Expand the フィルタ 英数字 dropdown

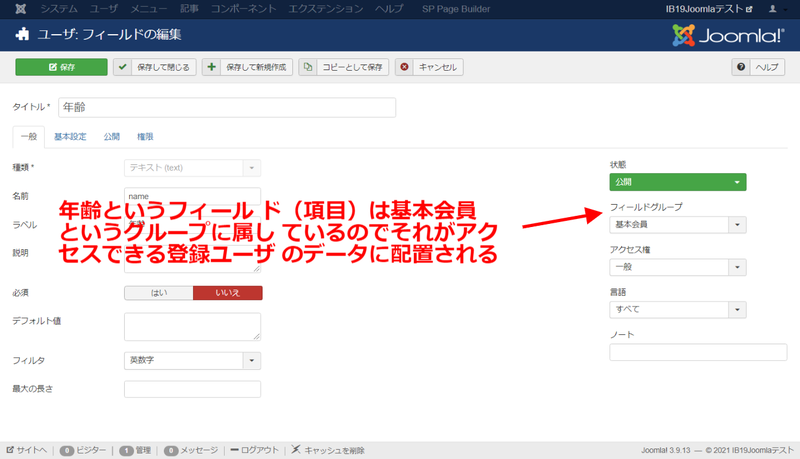click(x=192, y=360)
